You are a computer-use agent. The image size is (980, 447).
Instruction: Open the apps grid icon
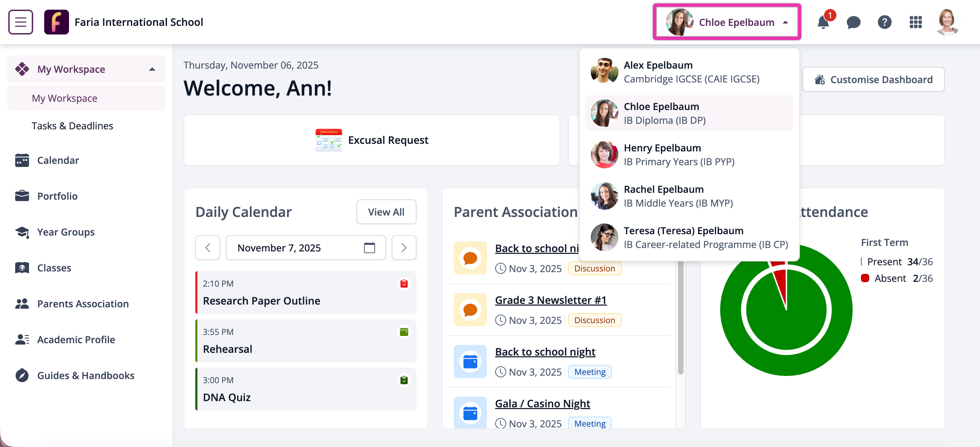point(916,22)
